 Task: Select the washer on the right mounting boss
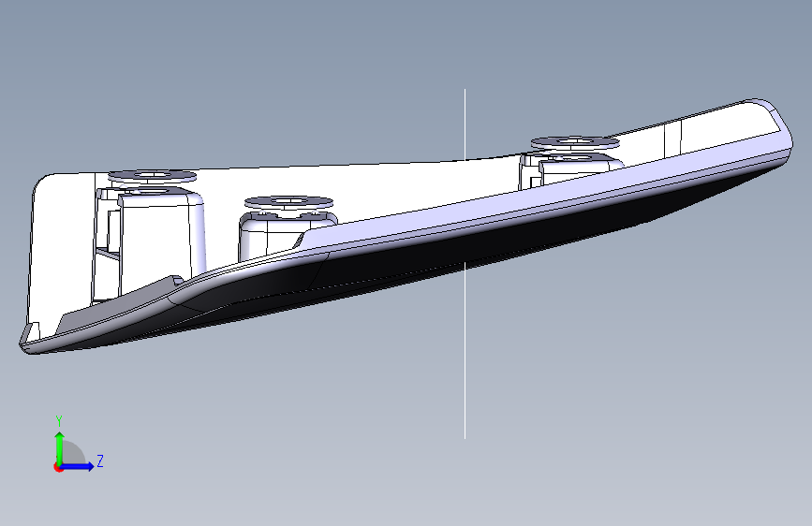(x=575, y=141)
